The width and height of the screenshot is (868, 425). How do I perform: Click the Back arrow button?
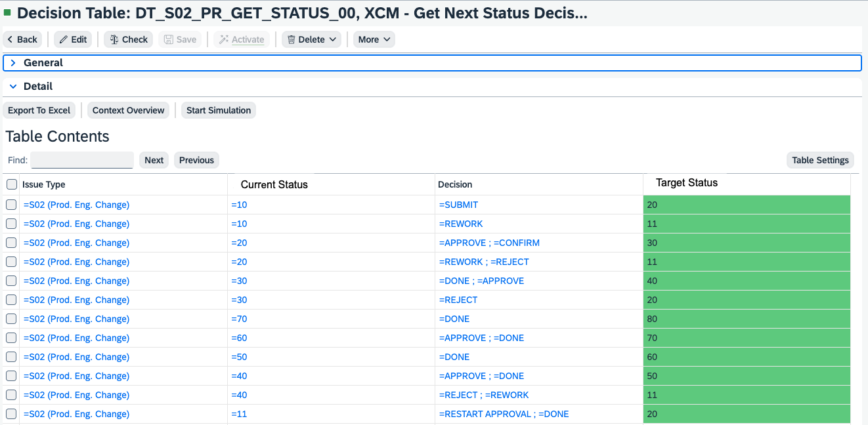[x=22, y=39]
